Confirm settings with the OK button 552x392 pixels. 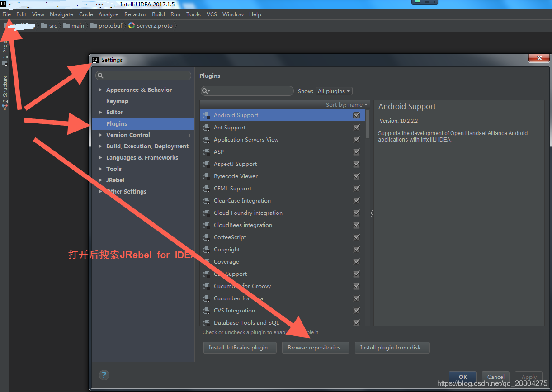point(463,377)
